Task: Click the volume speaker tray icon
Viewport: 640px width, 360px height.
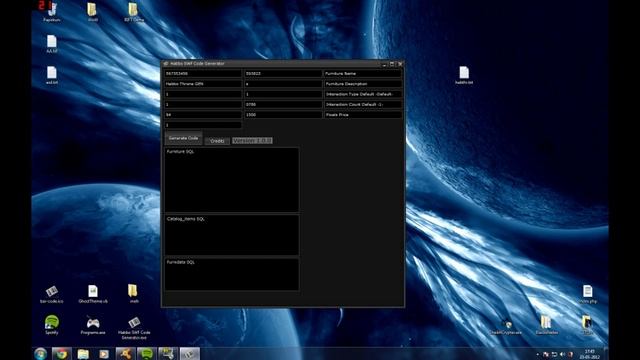Action: pyautogui.click(x=562, y=354)
